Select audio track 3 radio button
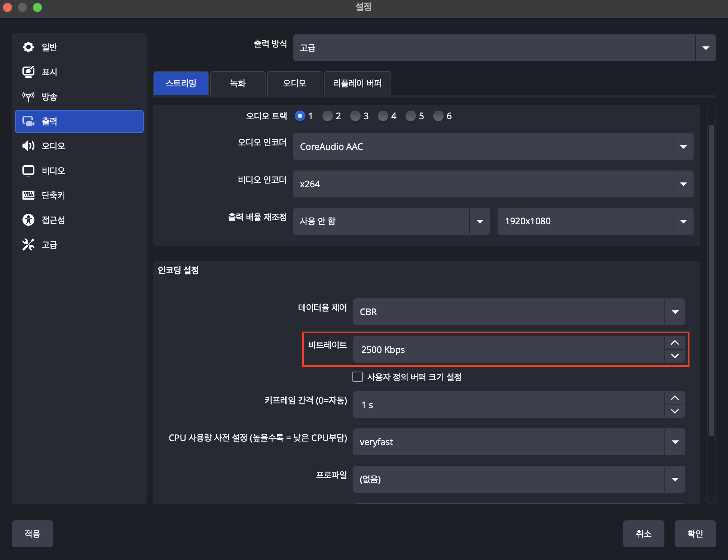 355,116
